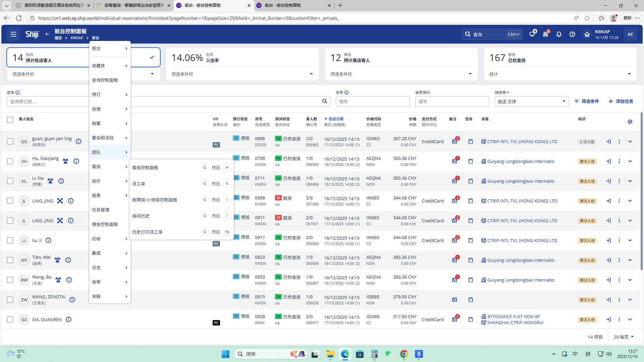The image size is (644, 362).
Task: Click the hamburger menu icon
Action: click(x=13, y=34)
